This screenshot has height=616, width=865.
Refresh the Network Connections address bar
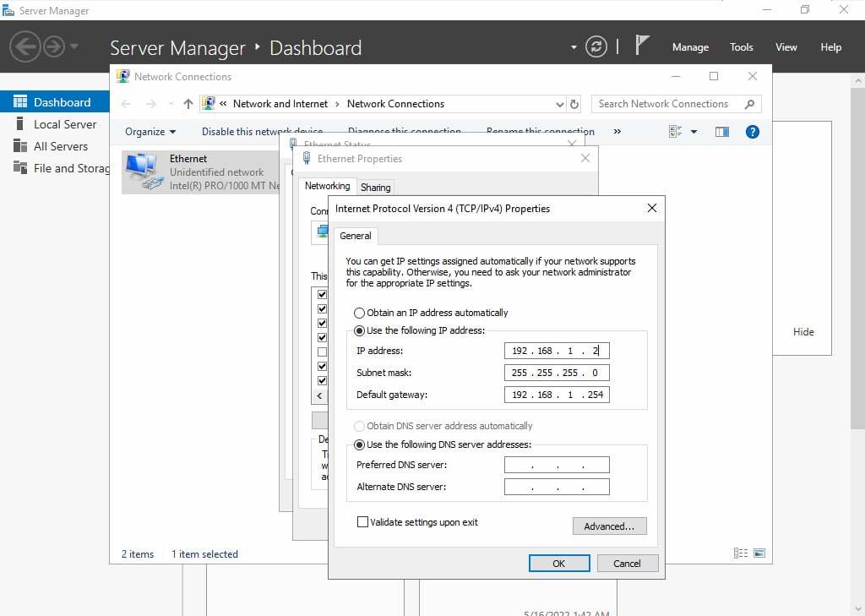click(x=574, y=104)
